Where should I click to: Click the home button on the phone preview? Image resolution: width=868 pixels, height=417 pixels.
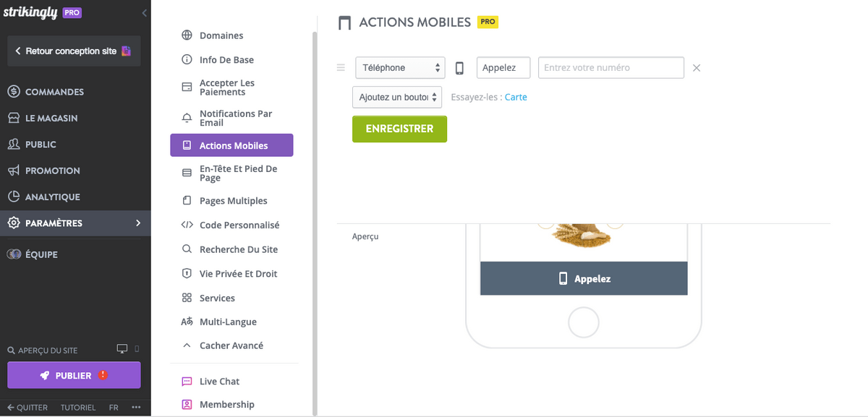pyautogui.click(x=584, y=322)
